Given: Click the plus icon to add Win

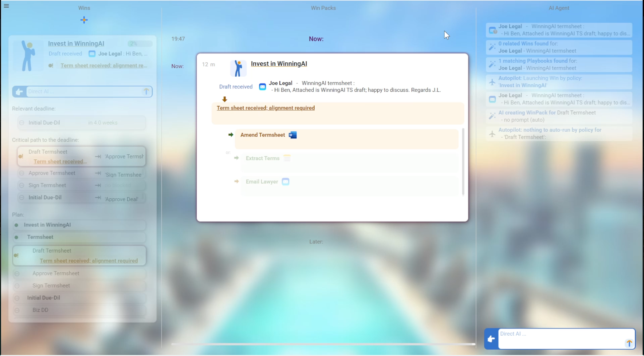Looking at the screenshot, I should coord(84,20).
